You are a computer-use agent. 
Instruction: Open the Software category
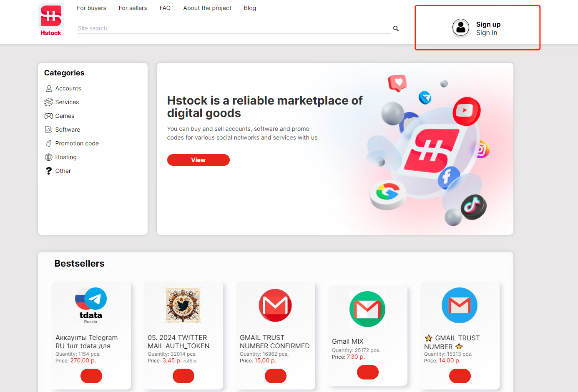click(68, 130)
